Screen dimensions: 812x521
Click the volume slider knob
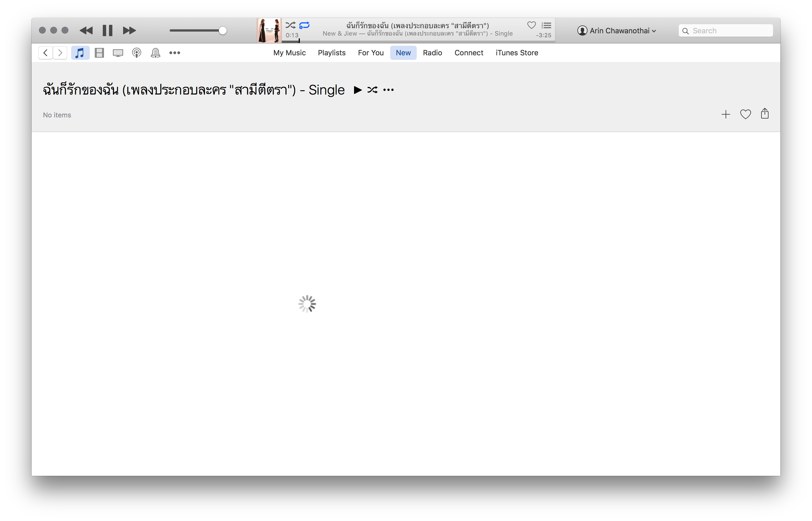point(222,31)
